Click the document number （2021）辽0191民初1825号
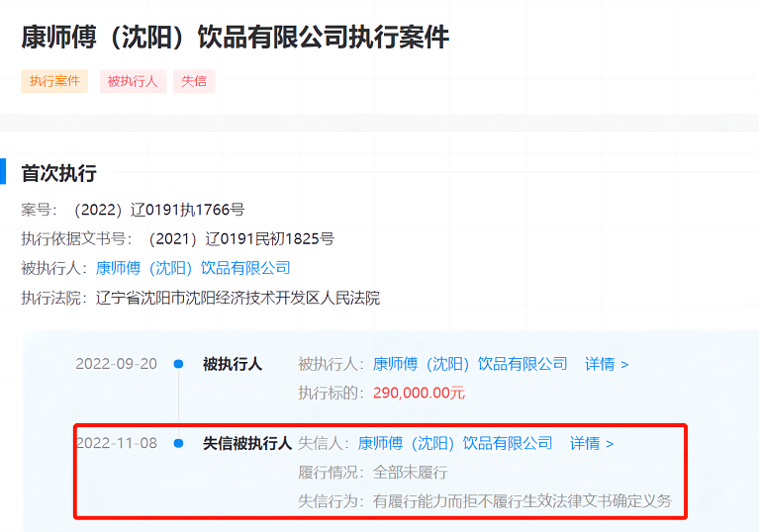This screenshot has width=759, height=532. pos(240,238)
